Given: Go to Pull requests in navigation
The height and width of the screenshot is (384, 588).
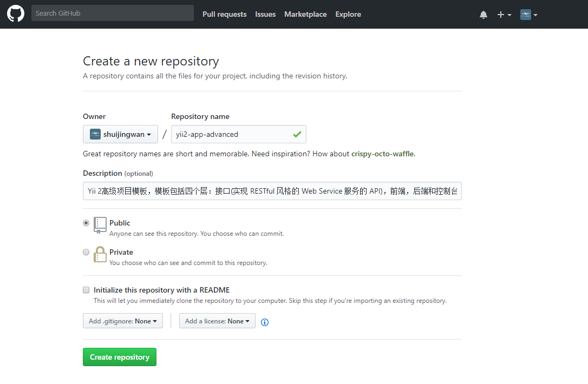Looking at the screenshot, I should pos(224,15).
